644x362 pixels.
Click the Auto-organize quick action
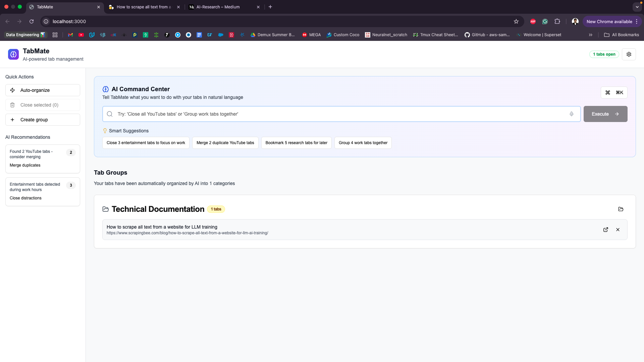coord(43,90)
